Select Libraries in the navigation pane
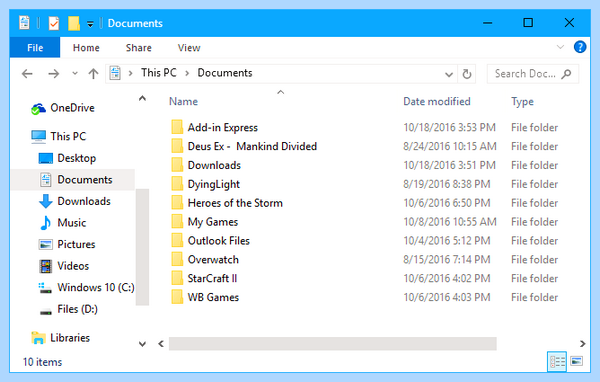 coord(60,338)
